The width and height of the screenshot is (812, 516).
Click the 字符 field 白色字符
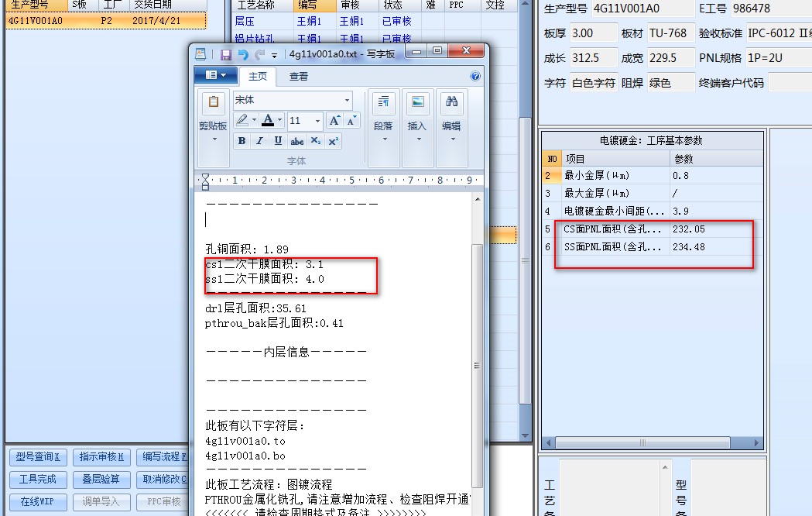(x=594, y=83)
